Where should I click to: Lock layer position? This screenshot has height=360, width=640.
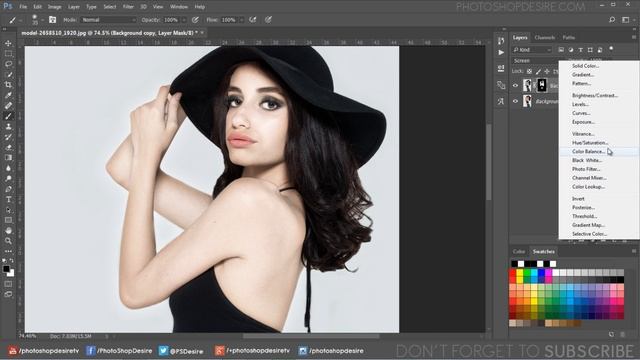[x=547, y=71]
